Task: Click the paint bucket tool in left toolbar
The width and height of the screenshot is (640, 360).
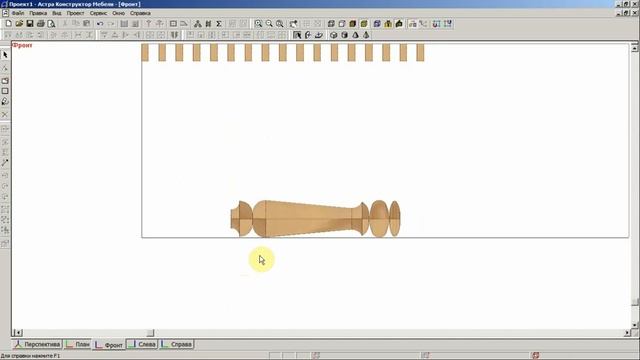Action: 5,102
